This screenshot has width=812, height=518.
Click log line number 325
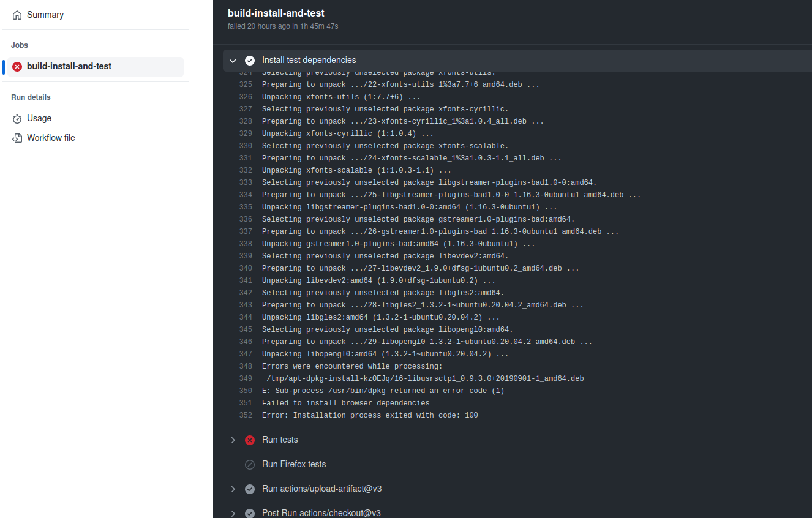click(246, 84)
